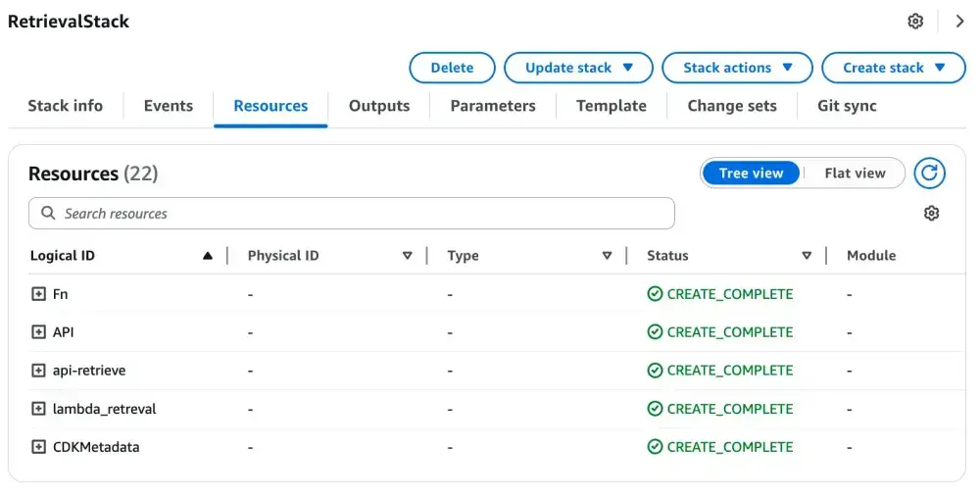
Task: Click the Physical ID sort arrow
Action: point(408,256)
